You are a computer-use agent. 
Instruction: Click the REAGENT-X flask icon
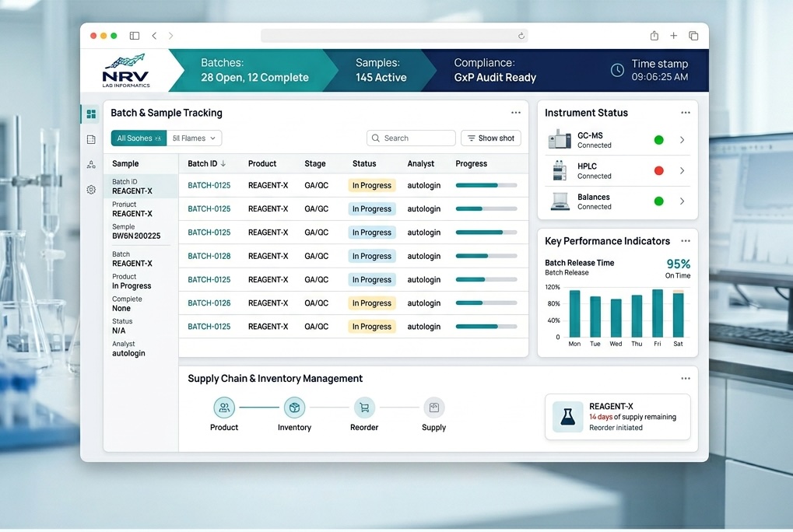coord(567,417)
